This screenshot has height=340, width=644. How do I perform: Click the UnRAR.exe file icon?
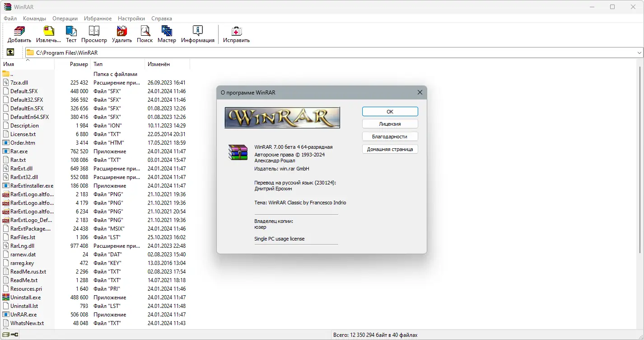pyautogui.click(x=6, y=315)
